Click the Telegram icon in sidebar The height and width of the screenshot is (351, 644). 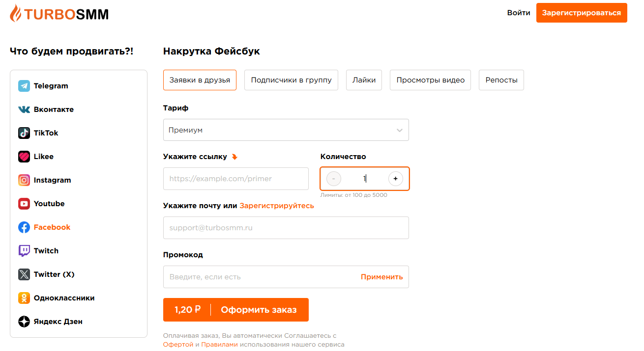click(24, 86)
